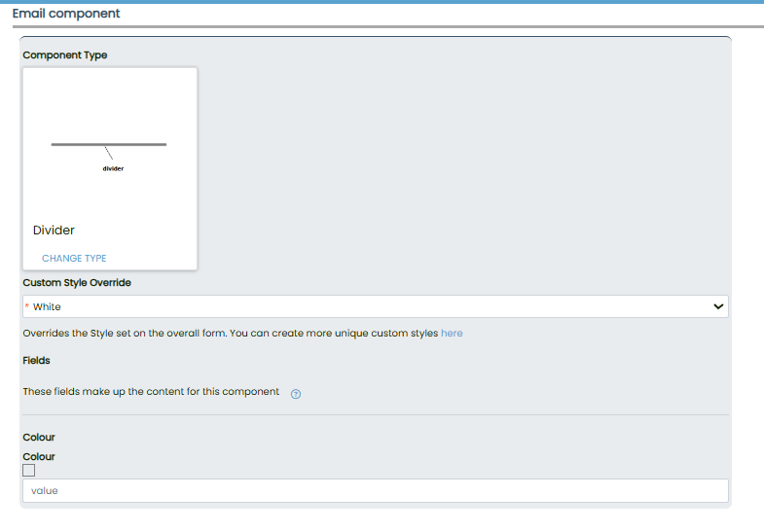Click the Custom Style Override label
This screenshot has width=764, height=532.
pos(77,283)
